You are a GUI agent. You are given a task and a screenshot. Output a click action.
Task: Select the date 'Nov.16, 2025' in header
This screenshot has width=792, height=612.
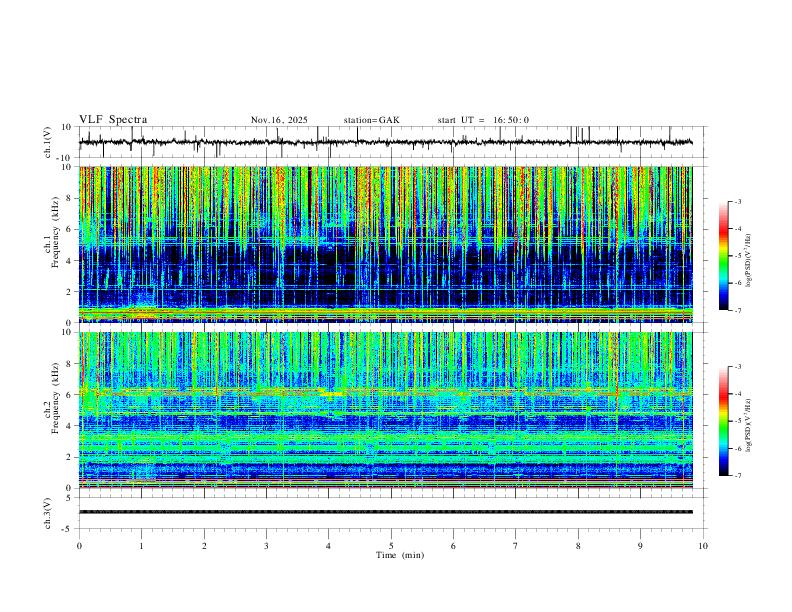(x=279, y=120)
